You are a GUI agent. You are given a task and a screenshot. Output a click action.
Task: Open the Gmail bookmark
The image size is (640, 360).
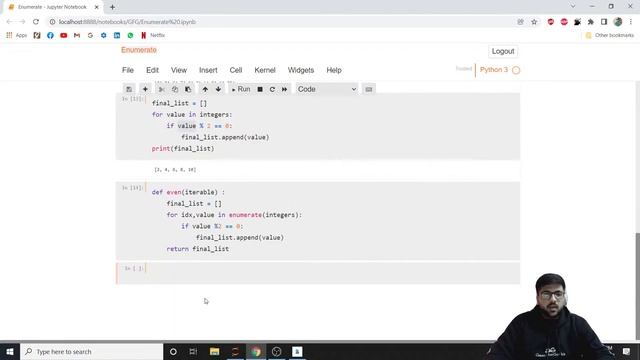77,36
